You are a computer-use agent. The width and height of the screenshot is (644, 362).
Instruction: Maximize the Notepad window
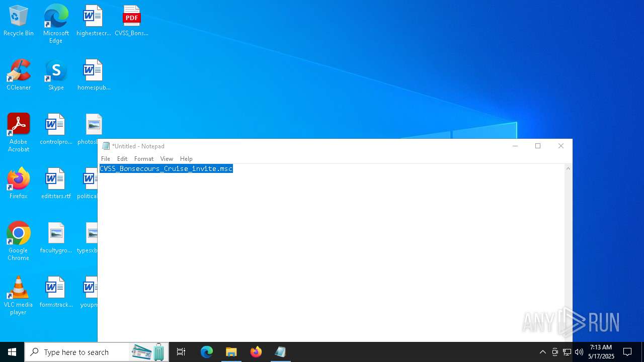click(538, 146)
